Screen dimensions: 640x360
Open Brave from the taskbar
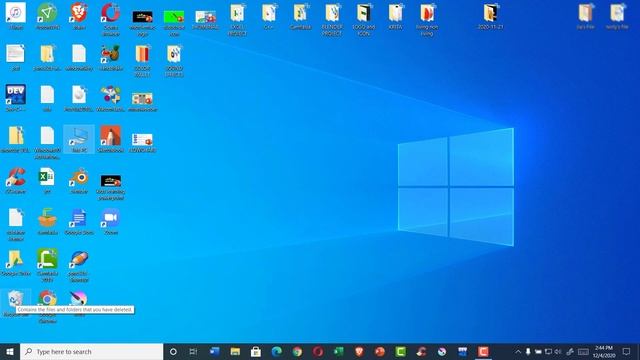tap(359, 351)
